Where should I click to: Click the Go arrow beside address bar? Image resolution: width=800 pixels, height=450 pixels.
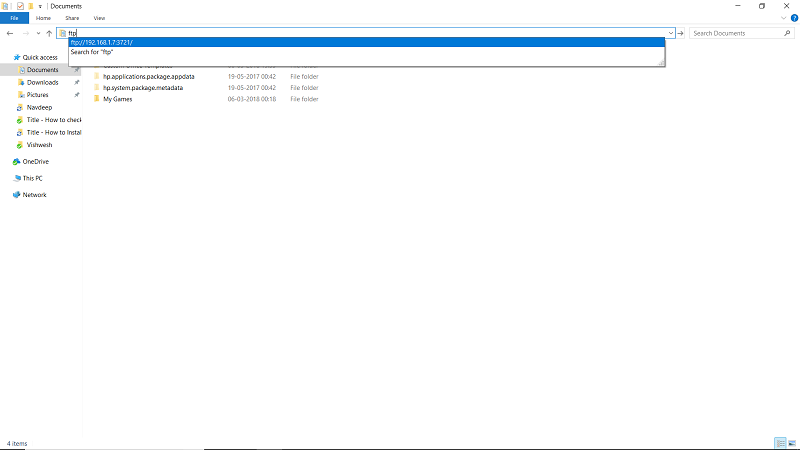[680, 33]
